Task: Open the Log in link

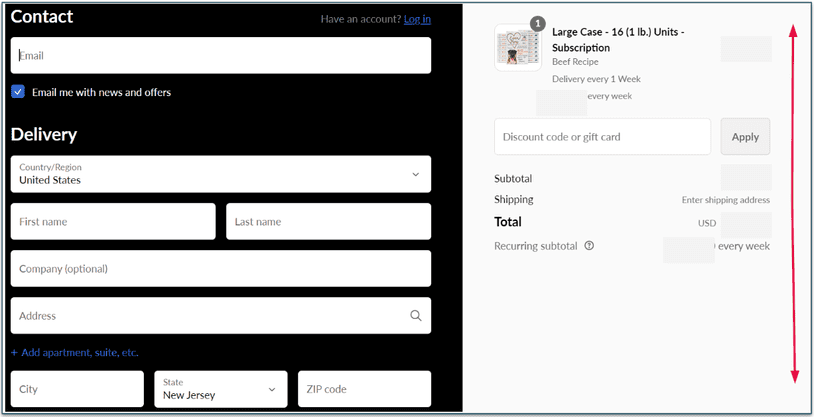Action: pos(417,19)
